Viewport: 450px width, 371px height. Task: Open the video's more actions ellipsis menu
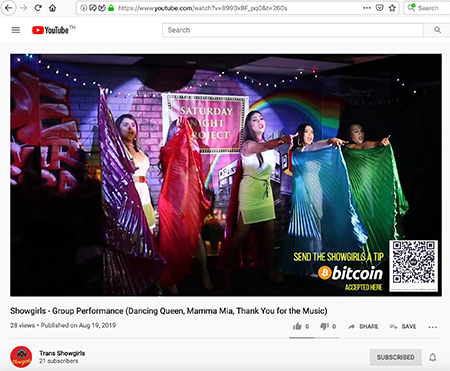[433, 327]
